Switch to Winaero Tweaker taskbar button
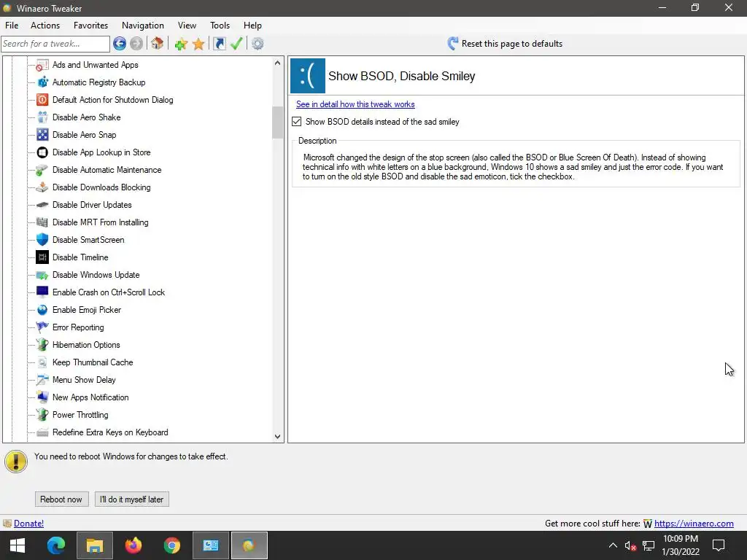The height and width of the screenshot is (560, 747). 249,545
